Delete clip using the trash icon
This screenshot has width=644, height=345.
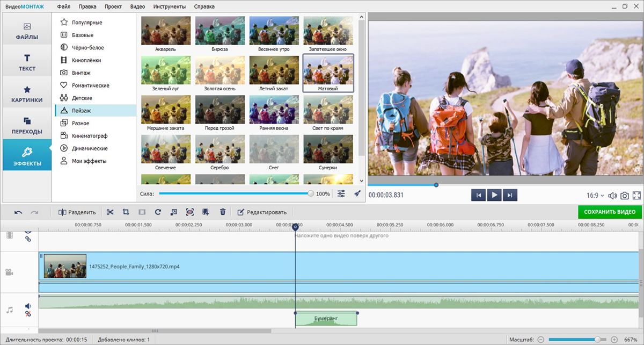(223, 212)
